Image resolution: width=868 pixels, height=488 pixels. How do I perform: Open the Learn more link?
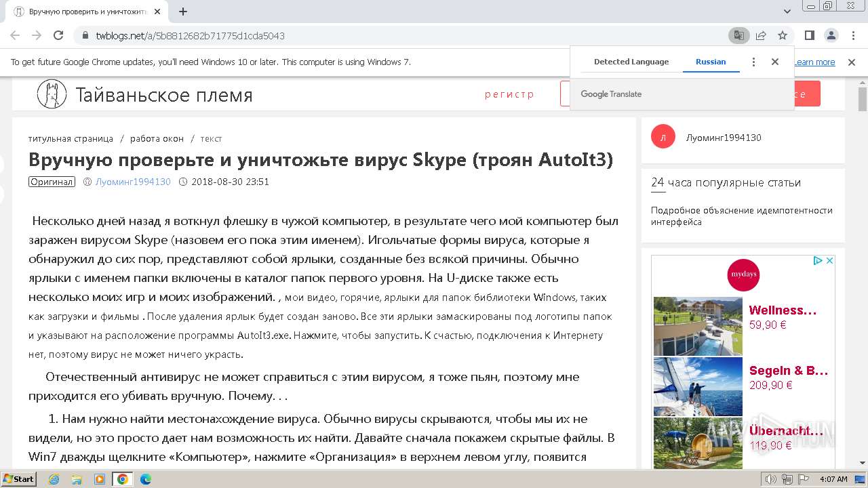[x=815, y=62]
